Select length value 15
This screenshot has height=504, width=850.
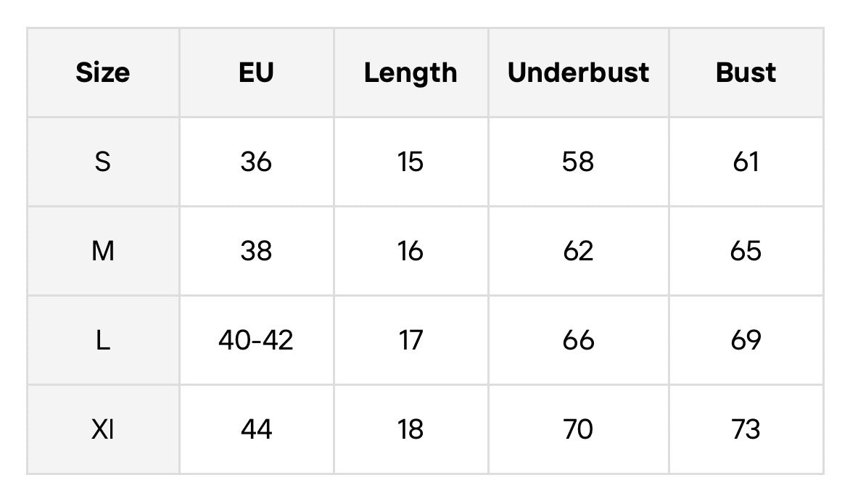[x=411, y=162]
